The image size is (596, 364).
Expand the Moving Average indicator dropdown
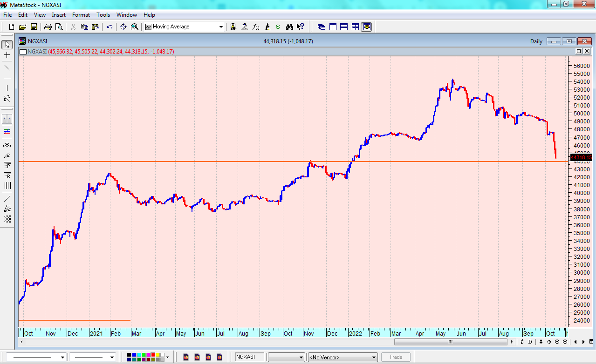pyautogui.click(x=221, y=27)
